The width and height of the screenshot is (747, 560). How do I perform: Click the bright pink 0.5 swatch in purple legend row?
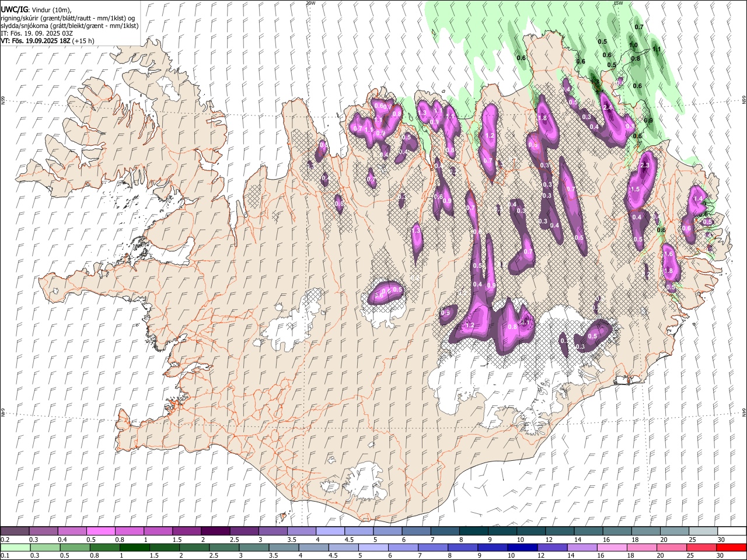point(100,531)
